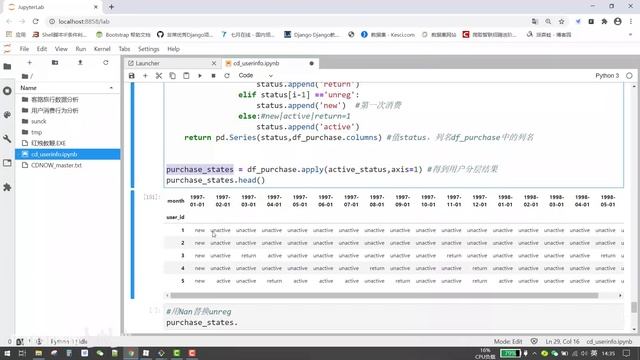Open the Django bookmark with blue icon
The image size is (640, 360).
point(312,35)
